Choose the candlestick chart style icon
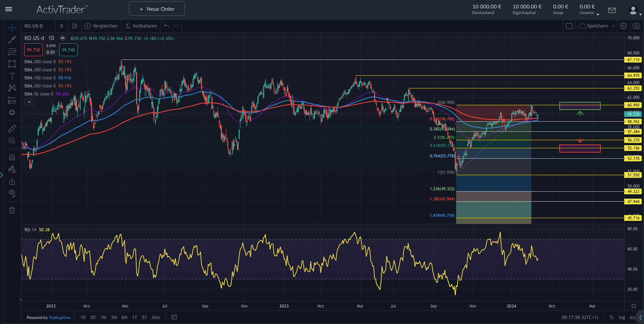 pyautogui.click(x=75, y=26)
